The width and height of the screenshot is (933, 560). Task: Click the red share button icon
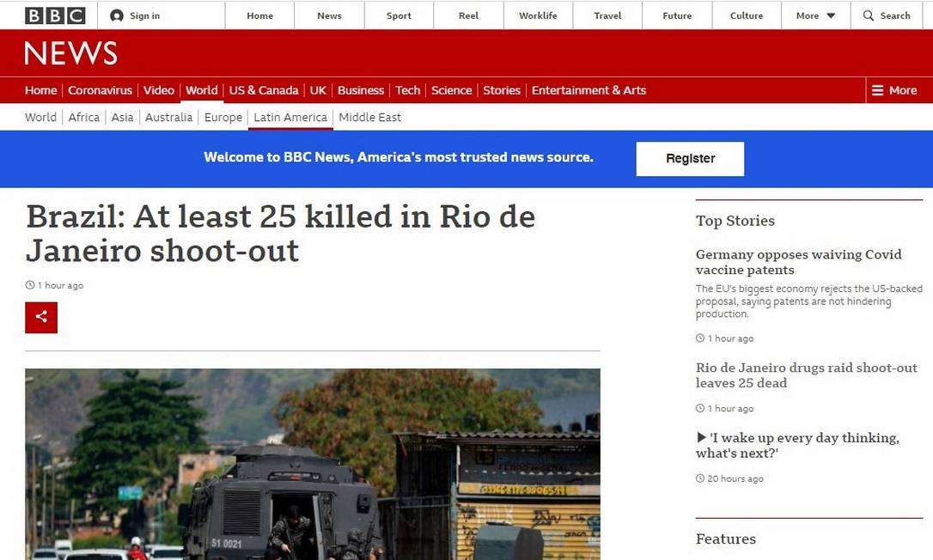pos(41,317)
